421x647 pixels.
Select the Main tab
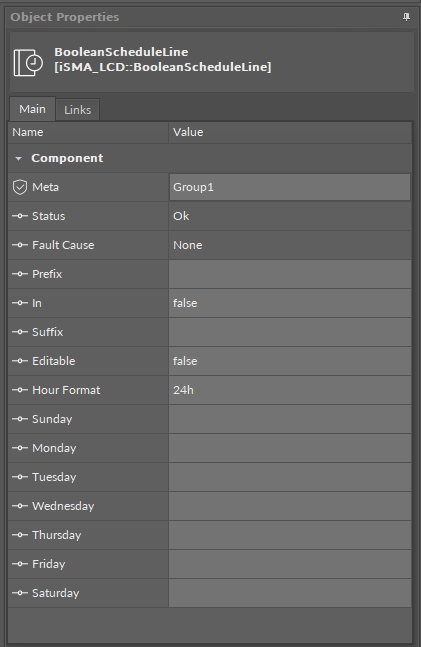click(32, 109)
